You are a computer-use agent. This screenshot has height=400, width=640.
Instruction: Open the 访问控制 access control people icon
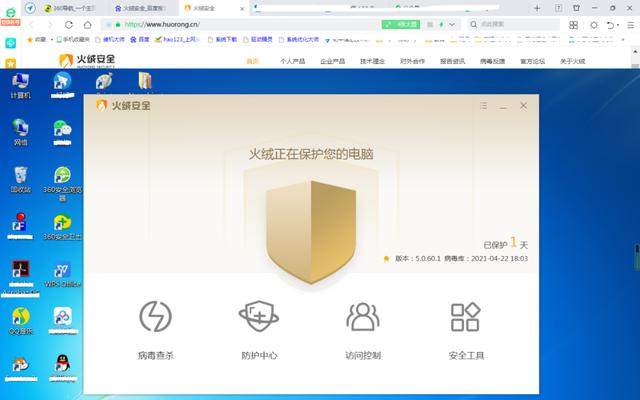[x=363, y=316]
